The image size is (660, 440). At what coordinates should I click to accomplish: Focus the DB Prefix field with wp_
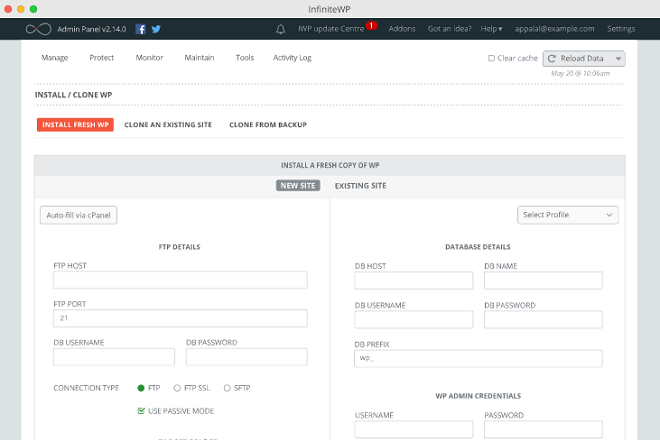tap(478, 359)
